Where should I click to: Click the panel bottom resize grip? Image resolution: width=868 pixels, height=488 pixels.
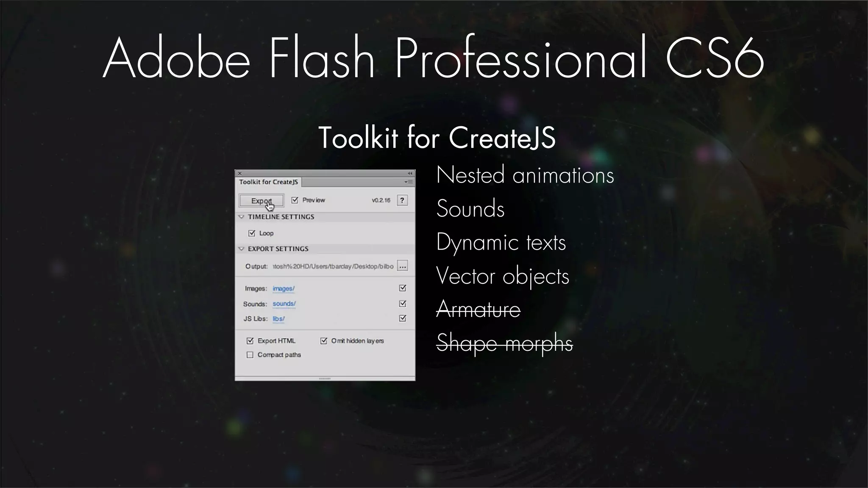click(325, 378)
